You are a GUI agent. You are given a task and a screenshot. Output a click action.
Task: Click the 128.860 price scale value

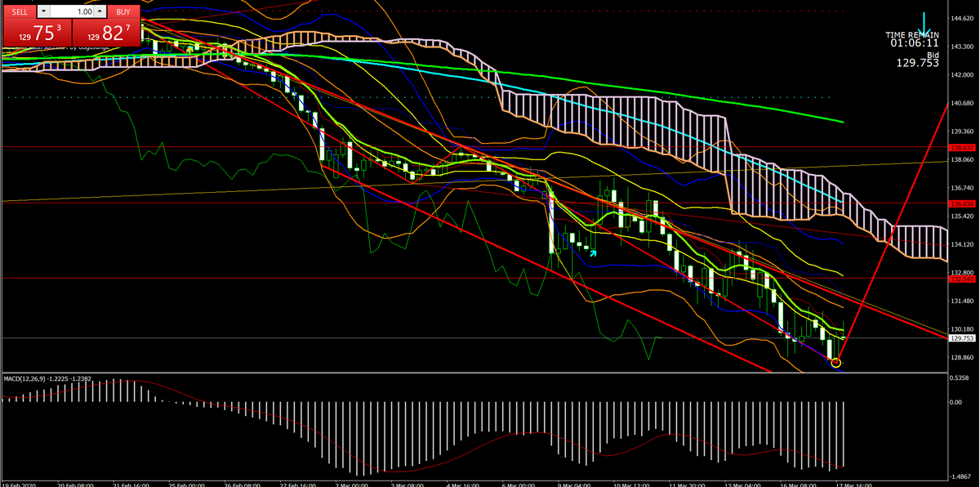click(x=961, y=357)
